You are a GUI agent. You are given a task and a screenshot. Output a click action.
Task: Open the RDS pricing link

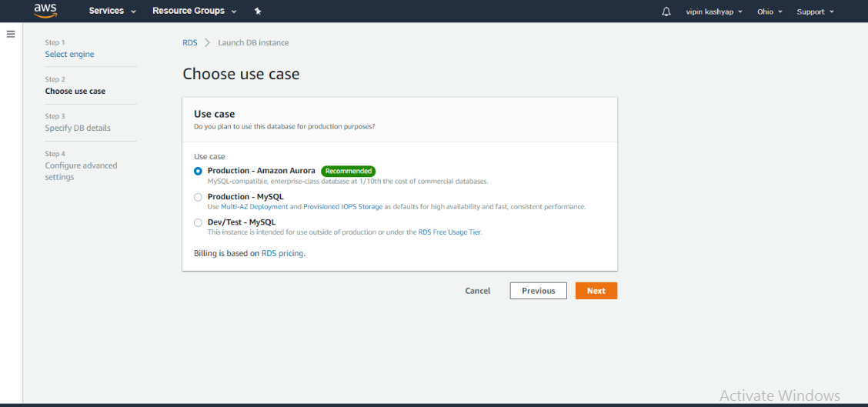(x=282, y=253)
